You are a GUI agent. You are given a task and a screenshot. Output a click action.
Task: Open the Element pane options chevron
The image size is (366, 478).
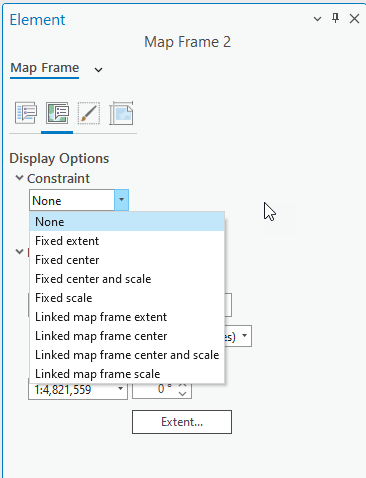tap(317, 19)
